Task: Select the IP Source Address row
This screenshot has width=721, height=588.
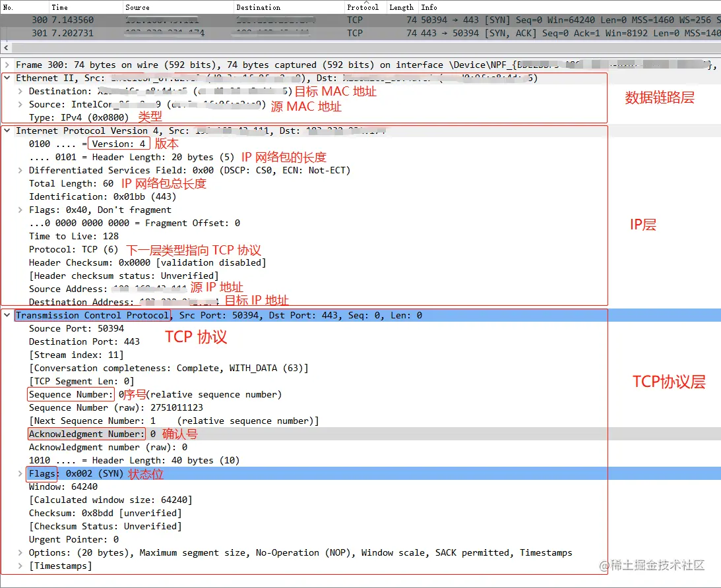Action: (108, 289)
